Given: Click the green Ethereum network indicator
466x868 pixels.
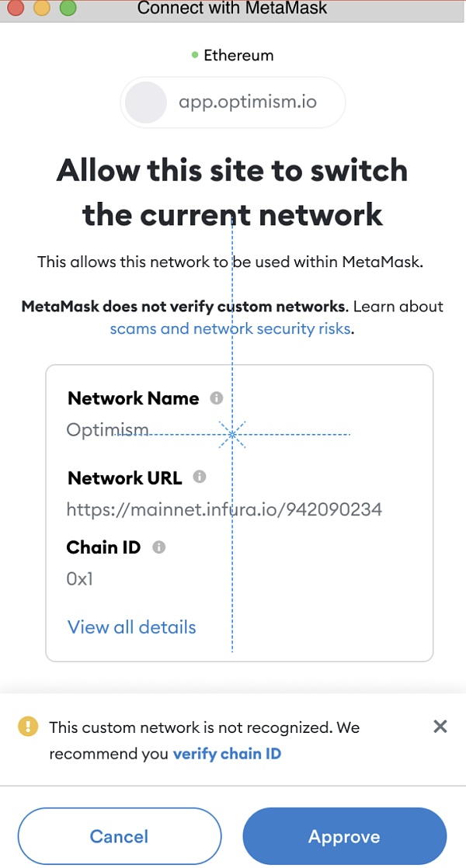Looking at the screenshot, I should [x=195, y=55].
